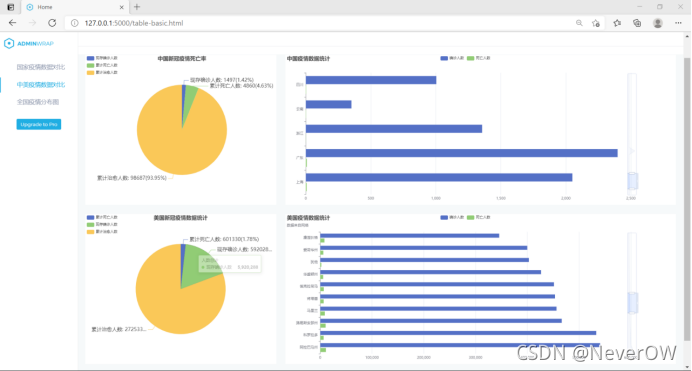Toggle green 死亡人数 legend in US bar chart
The height and width of the screenshot is (371, 692).
[x=478, y=217]
